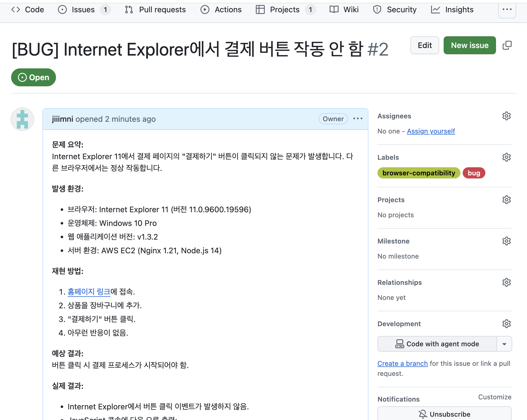Click the browser-compatibility label
The height and width of the screenshot is (420, 527).
pos(419,173)
